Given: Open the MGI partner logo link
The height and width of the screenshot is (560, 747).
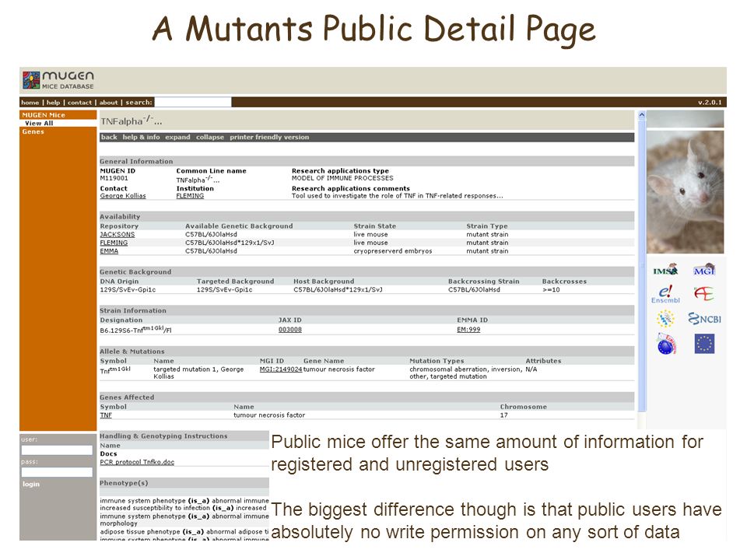Looking at the screenshot, I should tap(704, 270).
